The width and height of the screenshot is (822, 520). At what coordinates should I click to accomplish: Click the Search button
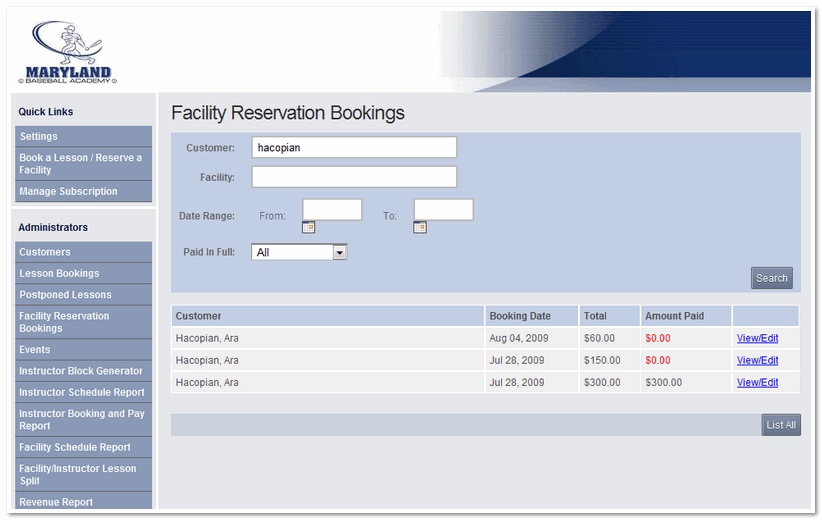tap(771, 278)
